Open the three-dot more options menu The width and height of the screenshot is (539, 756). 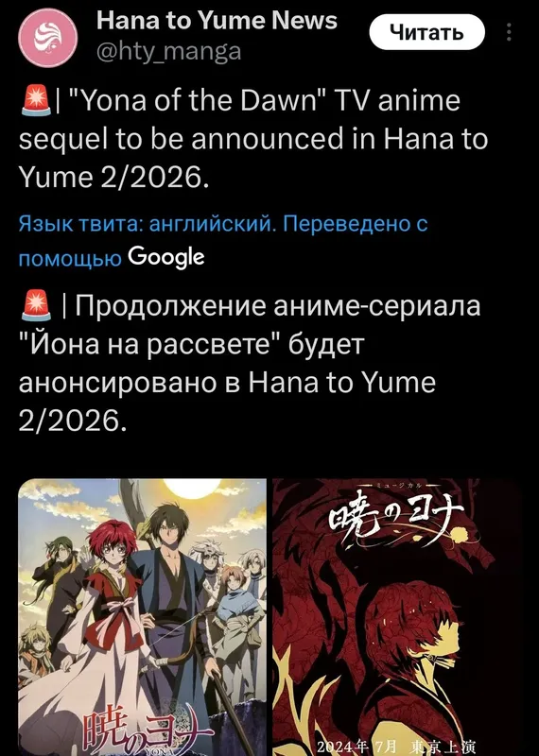tap(509, 32)
